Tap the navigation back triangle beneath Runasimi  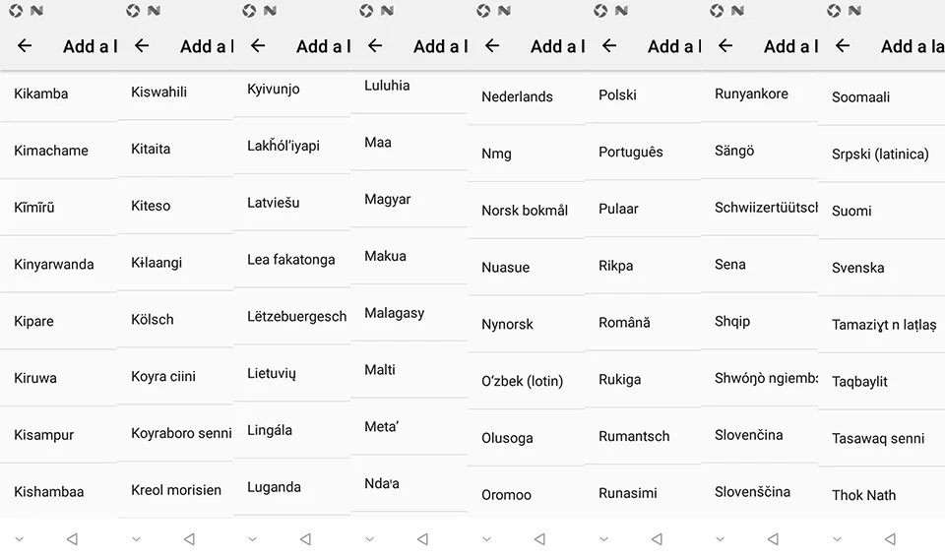pos(657,539)
